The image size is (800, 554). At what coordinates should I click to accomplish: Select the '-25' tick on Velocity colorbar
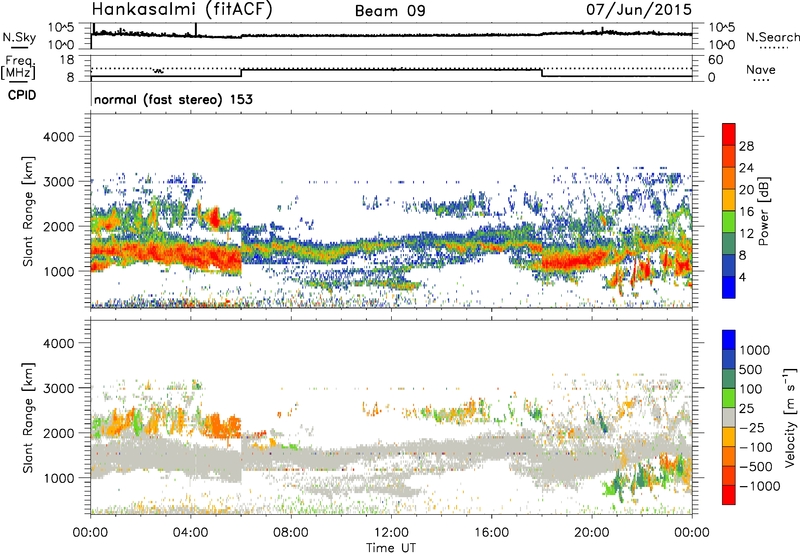(x=752, y=427)
